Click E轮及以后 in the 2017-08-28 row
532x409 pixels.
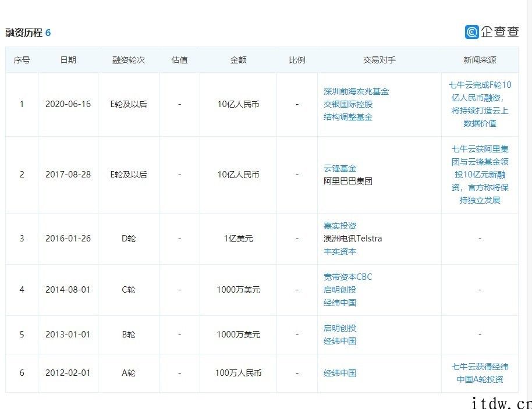point(129,175)
